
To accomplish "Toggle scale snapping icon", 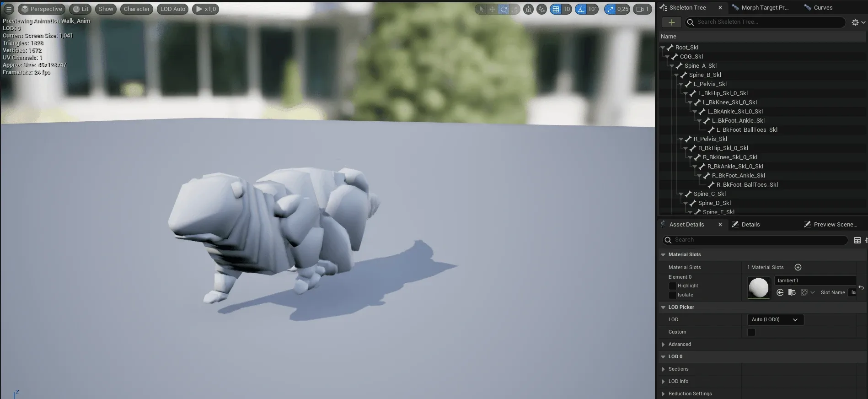I will 610,9.
